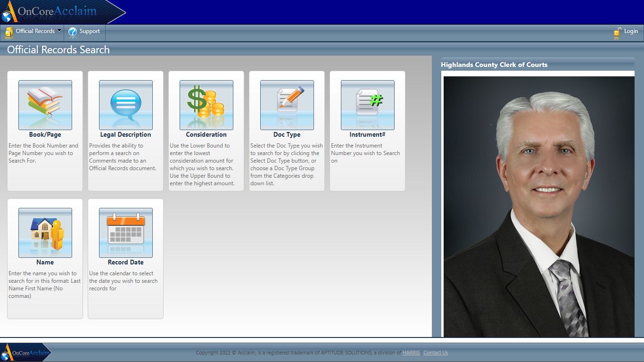Click the Book/Page tile label
This screenshot has height=362, width=644.
coord(45,134)
